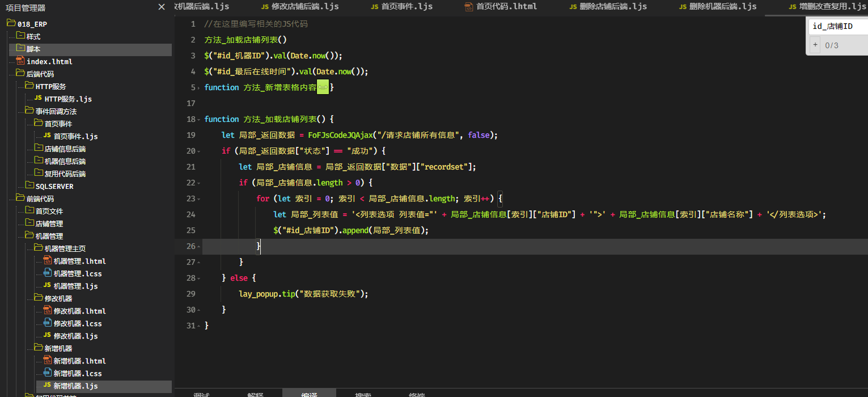Click the HTML icon of 机器管理.lhtml
868x397 pixels.
click(48, 260)
